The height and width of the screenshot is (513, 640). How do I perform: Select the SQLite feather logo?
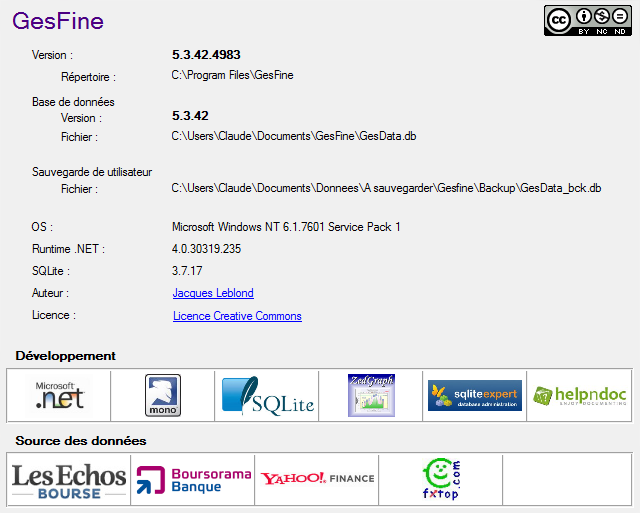pos(267,395)
